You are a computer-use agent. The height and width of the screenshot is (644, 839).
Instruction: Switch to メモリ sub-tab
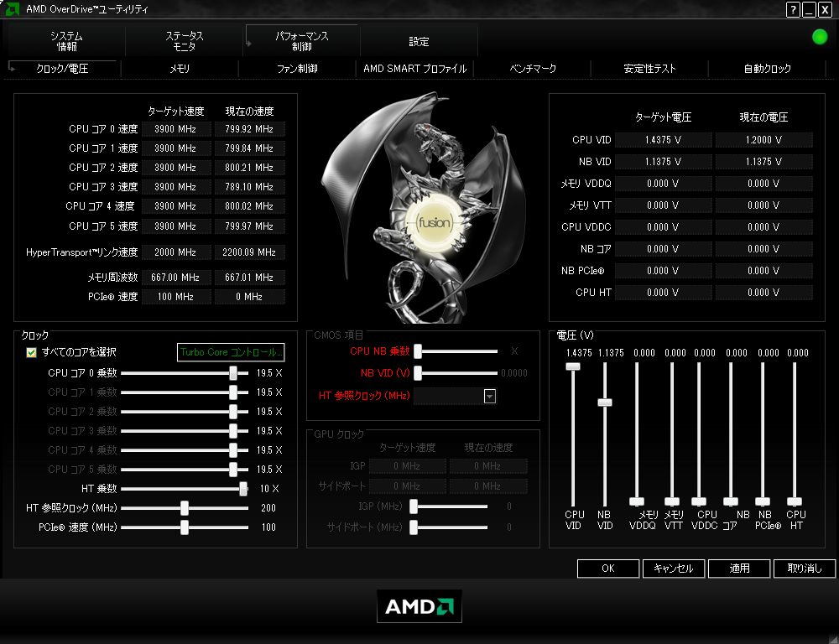coord(180,69)
